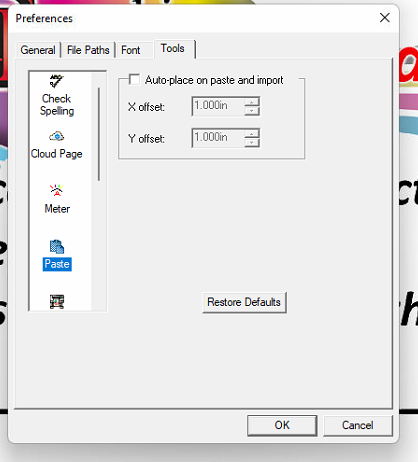Click the highlighted Paste label
This screenshot has width=418, height=462.
coord(57,264)
